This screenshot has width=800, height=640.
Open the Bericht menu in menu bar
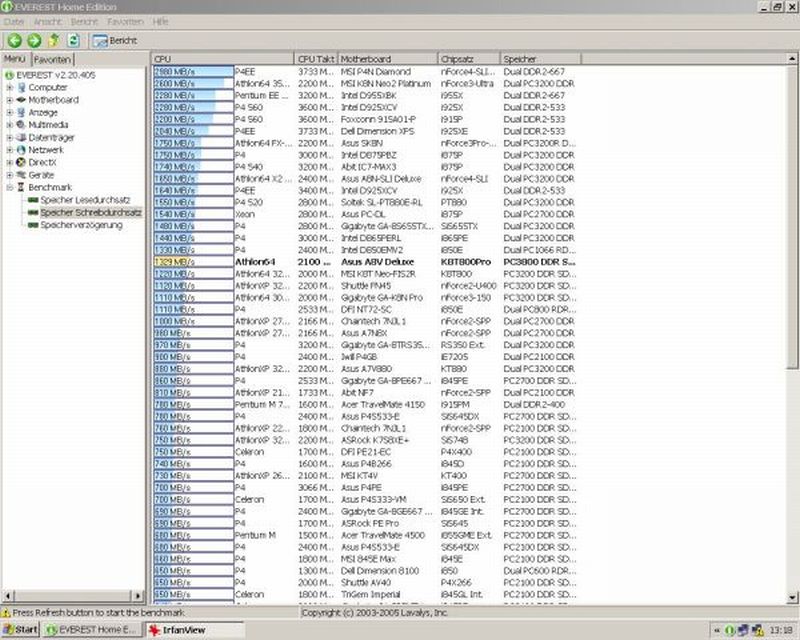pos(84,21)
